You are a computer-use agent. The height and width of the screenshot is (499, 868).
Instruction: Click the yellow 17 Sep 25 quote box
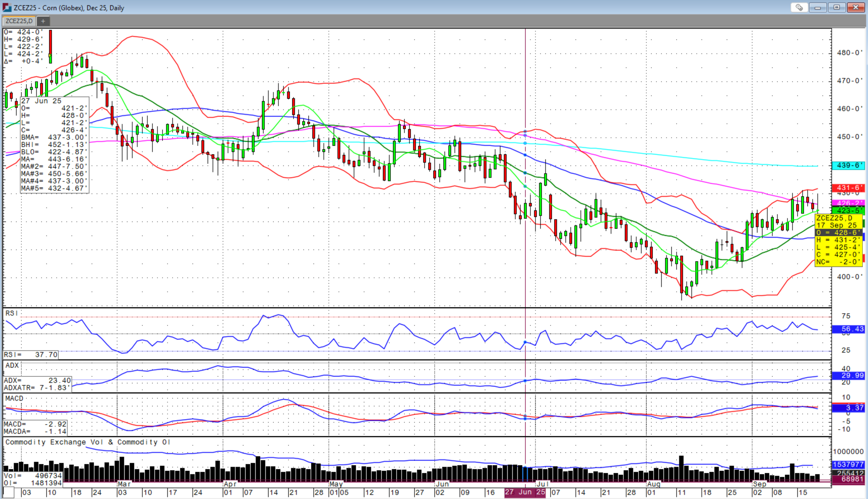click(838, 240)
